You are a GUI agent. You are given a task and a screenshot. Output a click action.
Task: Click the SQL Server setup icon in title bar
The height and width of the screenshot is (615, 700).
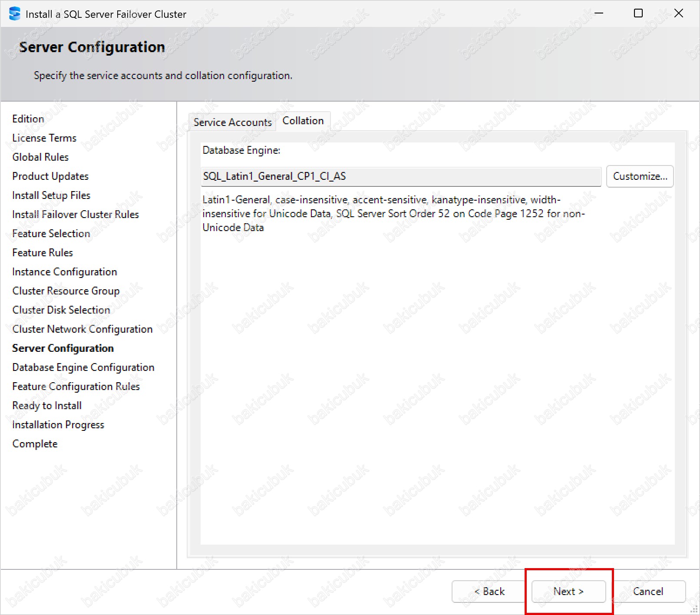click(x=14, y=14)
